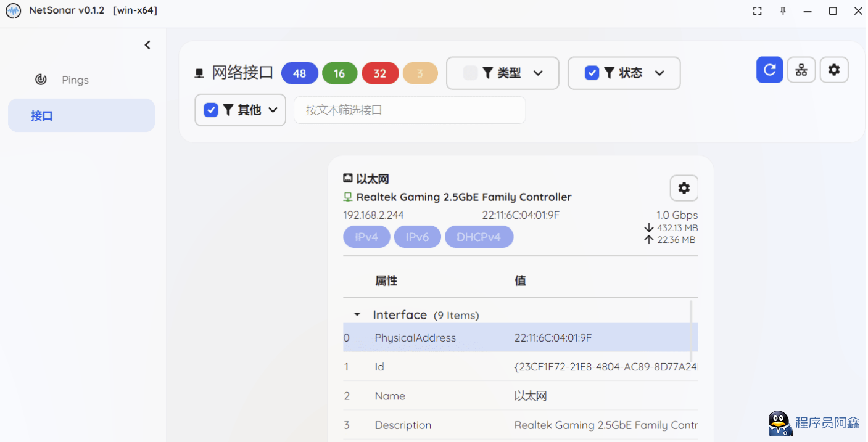The width and height of the screenshot is (868, 442).
Task: Click the Pings radar icon
Action: [41, 80]
